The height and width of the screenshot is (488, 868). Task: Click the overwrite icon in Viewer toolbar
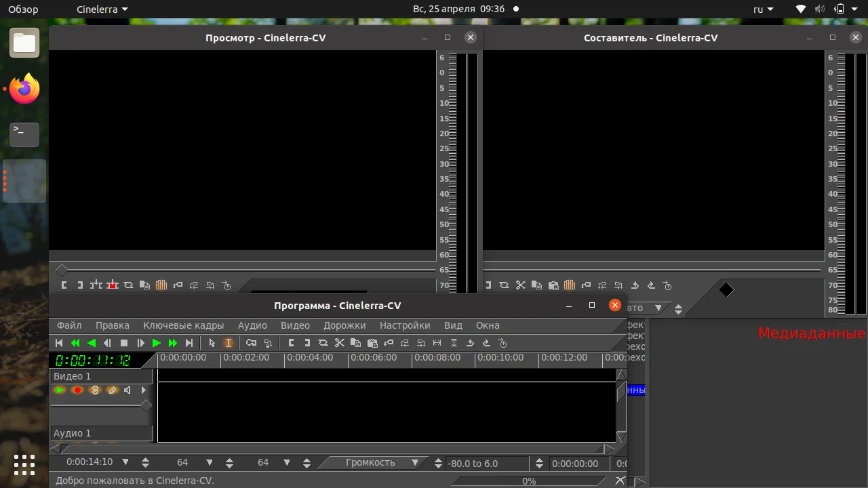click(113, 285)
